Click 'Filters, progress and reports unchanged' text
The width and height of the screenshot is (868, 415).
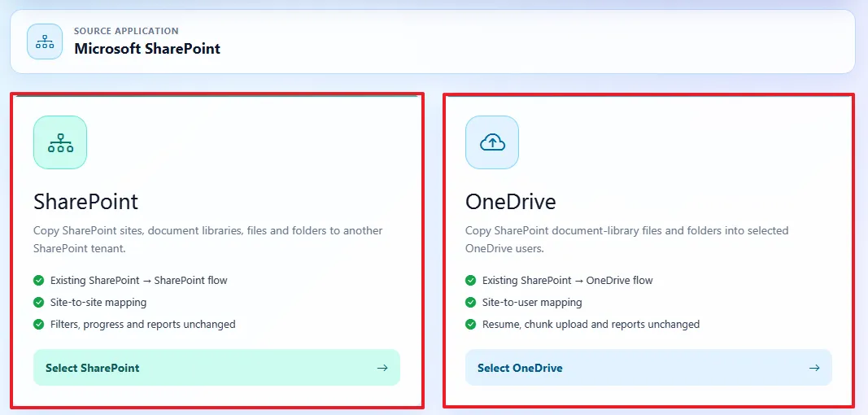coord(143,324)
